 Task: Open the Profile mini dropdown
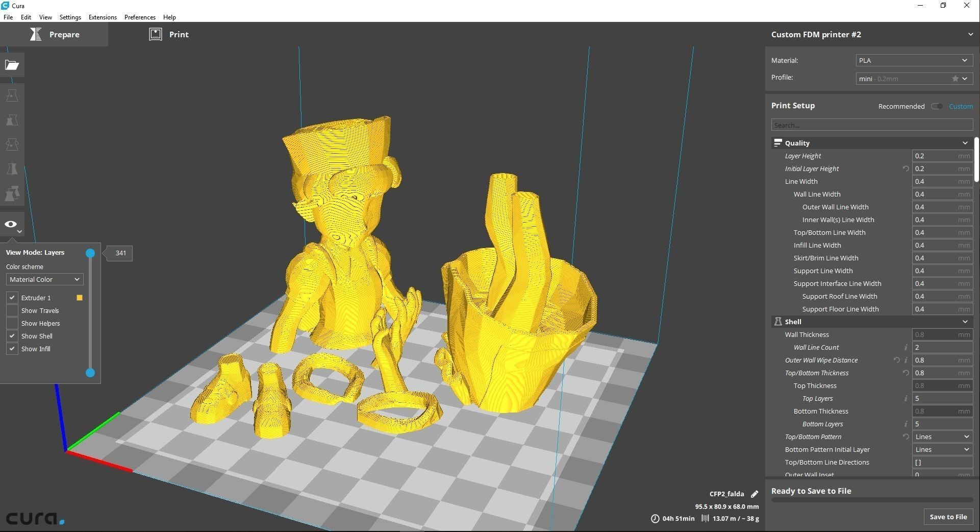(x=914, y=79)
